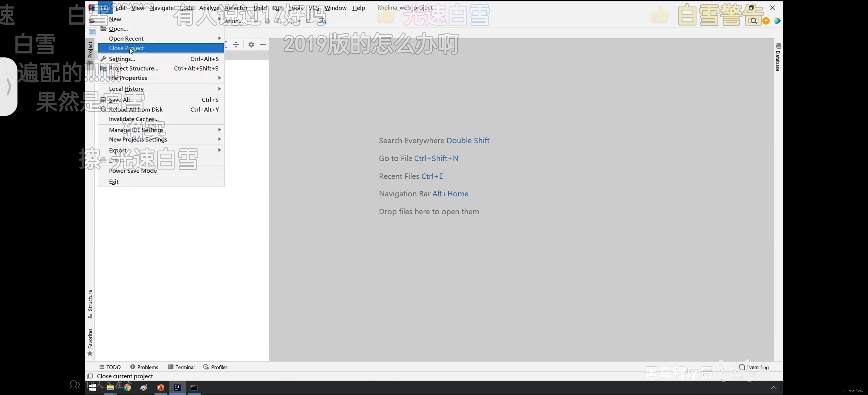Click the 'Search Everywhere Double Shift' hint text
868x395 pixels.
click(434, 141)
